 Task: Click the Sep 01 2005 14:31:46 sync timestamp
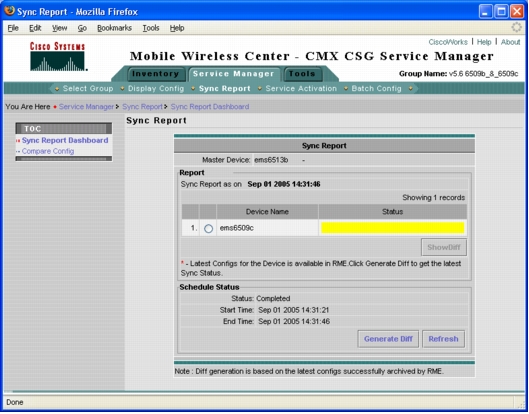[x=284, y=184]
